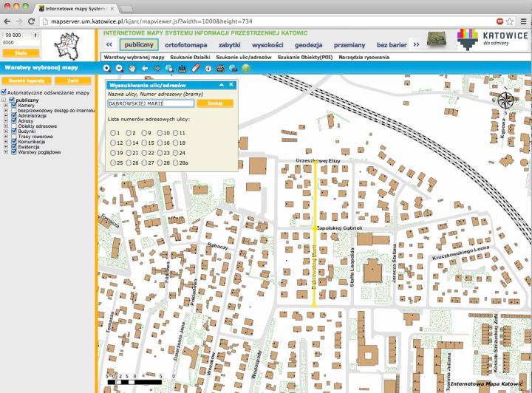This screenshot has height=393, width=532.
Task: Toggle Automatyczne odświeżanie mapy checkbox
Action: tap(4, 93)
